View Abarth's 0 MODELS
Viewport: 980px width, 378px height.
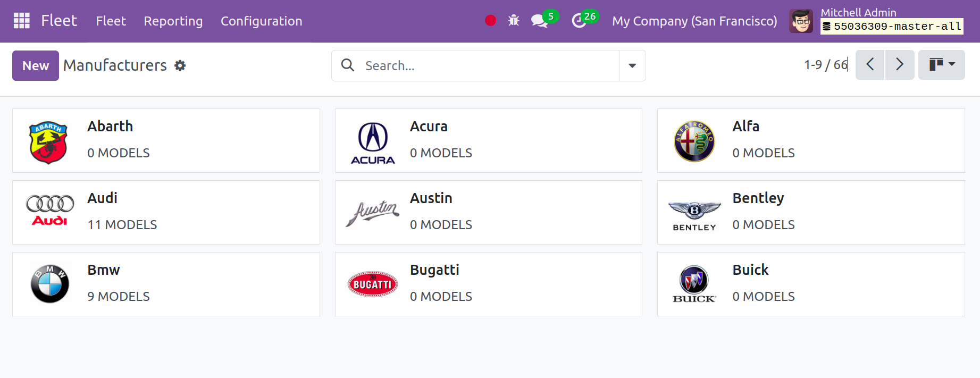(x=119, y=153)
